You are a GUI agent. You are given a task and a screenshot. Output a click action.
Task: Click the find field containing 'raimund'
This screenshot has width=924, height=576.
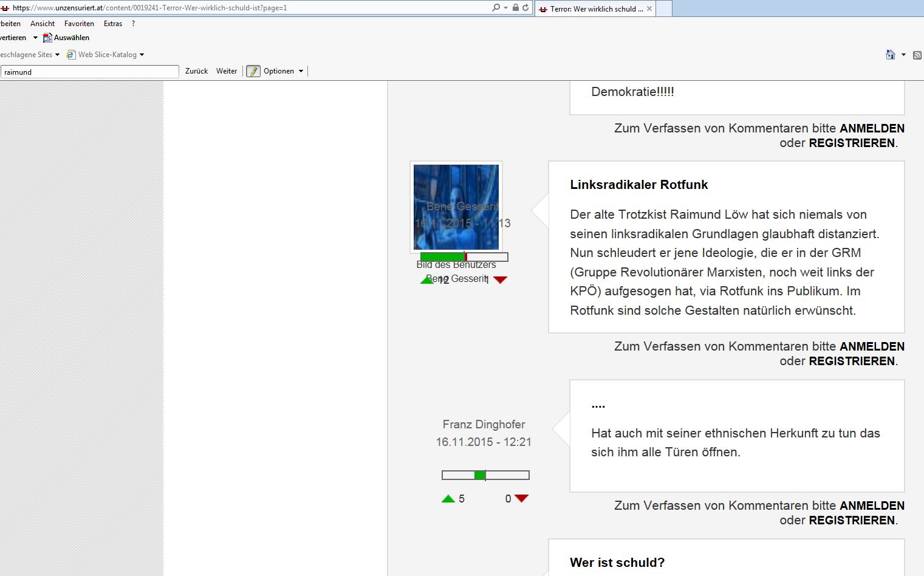(x=90, y=72)
